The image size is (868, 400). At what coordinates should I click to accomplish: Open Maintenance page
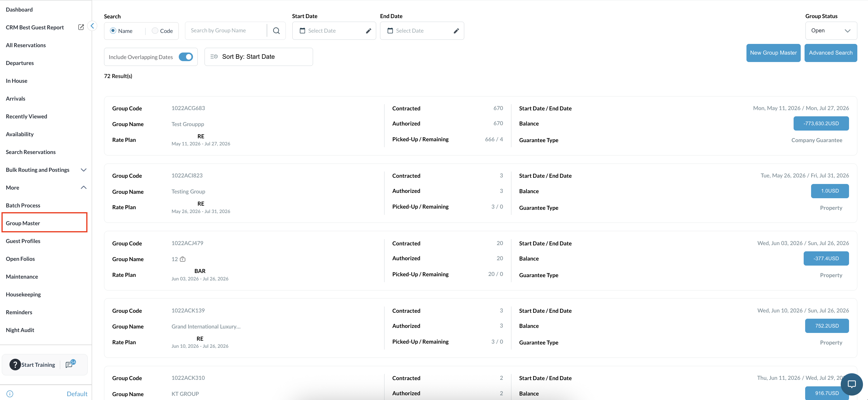[22, 277]
